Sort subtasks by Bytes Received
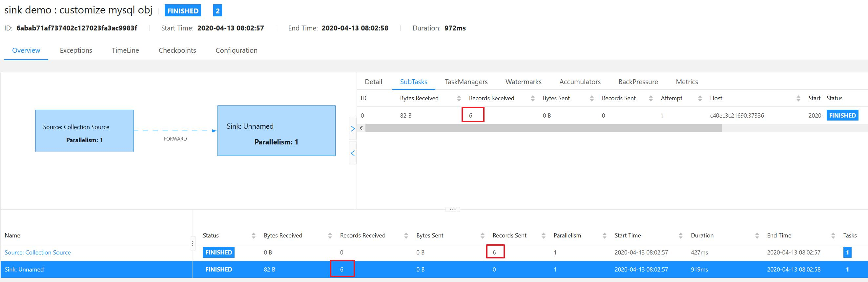Viewport: 868px width, 282px height. point(459,98)
